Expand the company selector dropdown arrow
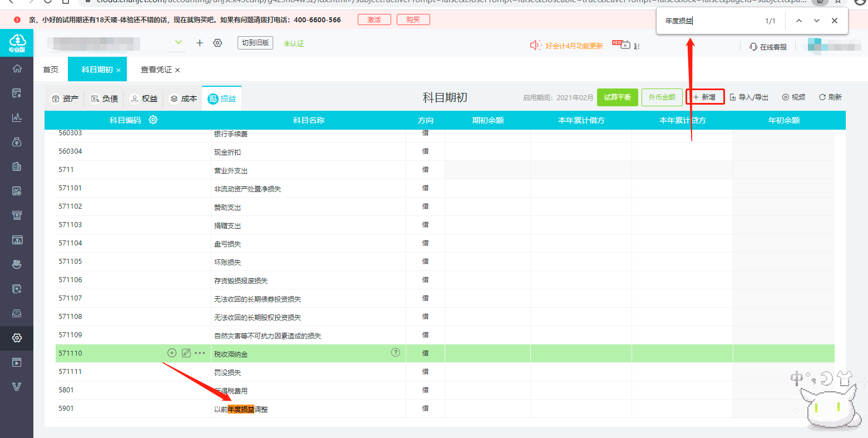Screen dimensions: 868x438 click(179, 42)
